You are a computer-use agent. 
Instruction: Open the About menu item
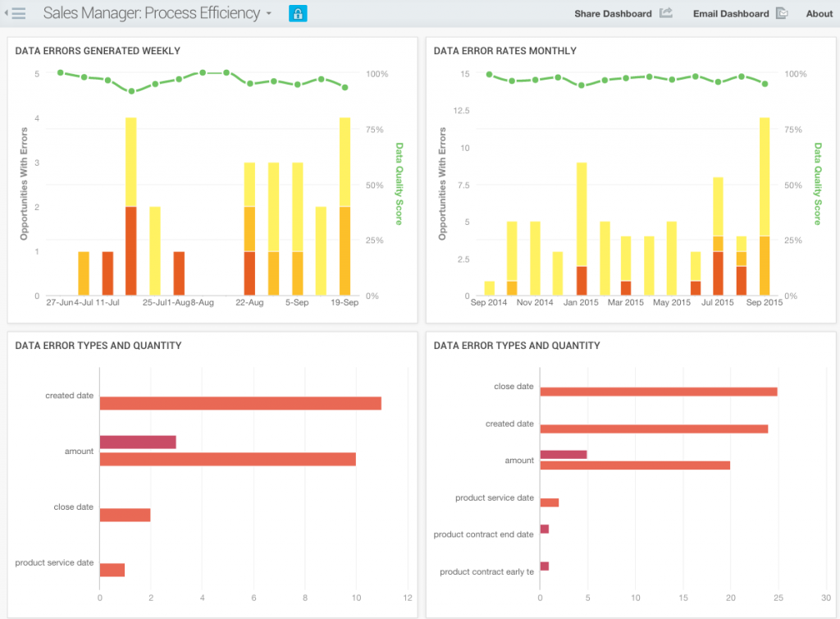point(819,14)
